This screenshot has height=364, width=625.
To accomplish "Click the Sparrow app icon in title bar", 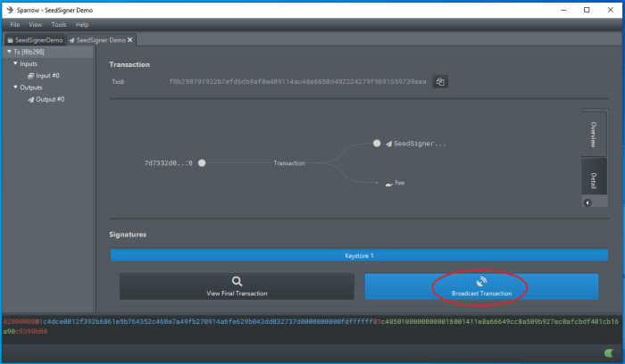I will 9,10.
